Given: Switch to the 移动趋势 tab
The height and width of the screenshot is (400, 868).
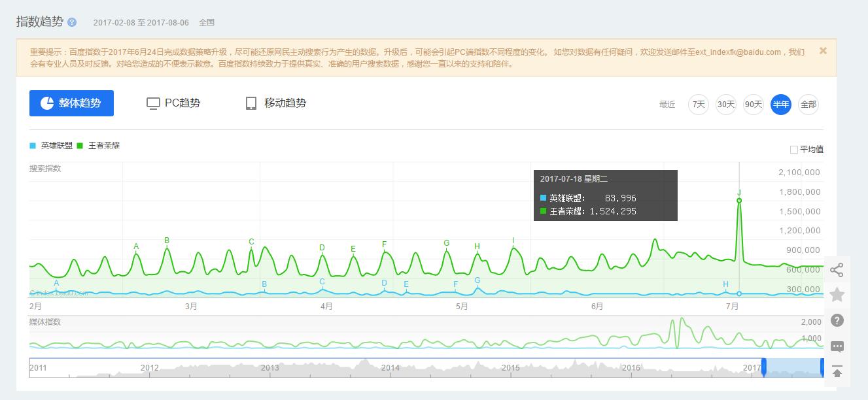Looking at the screenshot, I should point(275,103).
